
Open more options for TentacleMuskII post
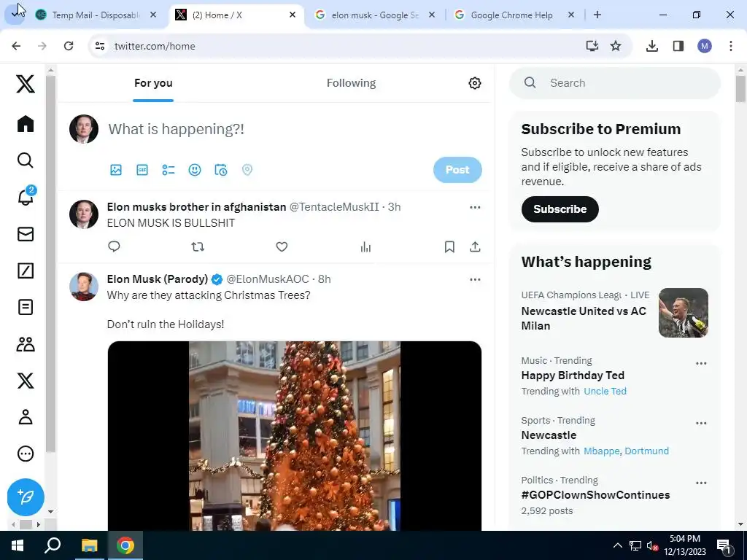[x=475, y=207]
